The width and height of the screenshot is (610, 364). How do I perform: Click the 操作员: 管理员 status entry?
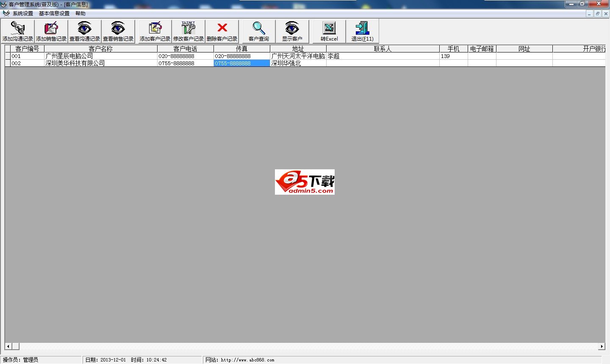20,360
